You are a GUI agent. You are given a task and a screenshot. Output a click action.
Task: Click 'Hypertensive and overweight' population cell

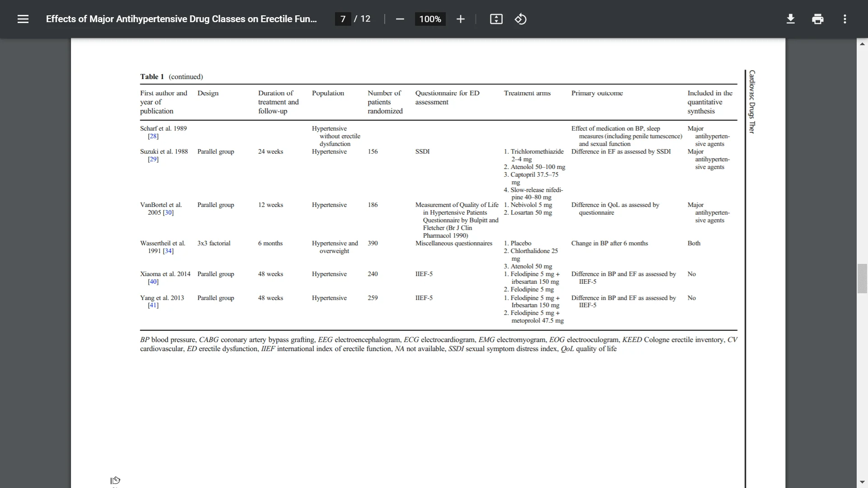pos(335,247)
